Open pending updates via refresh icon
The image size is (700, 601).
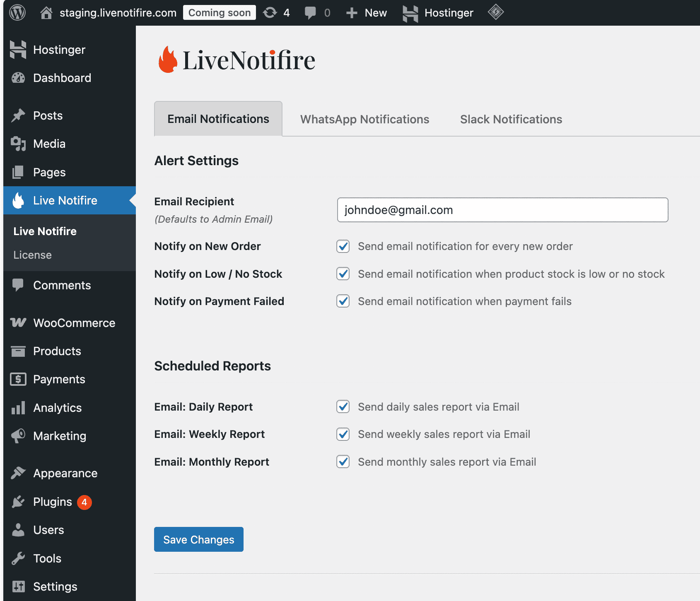pyautogui.click(x=270, y=12)
